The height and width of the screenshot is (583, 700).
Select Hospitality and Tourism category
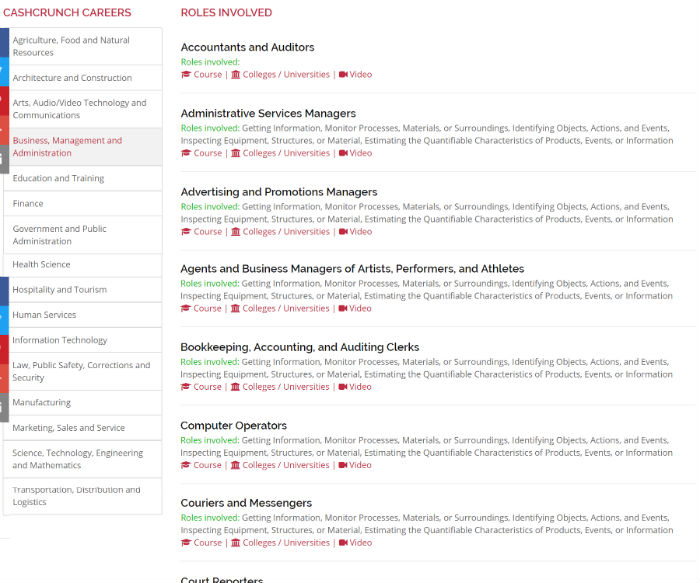click(x=83, y=290)
